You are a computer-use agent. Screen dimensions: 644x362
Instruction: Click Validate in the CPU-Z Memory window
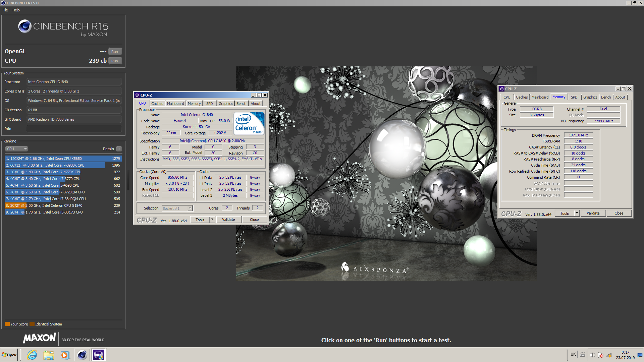point(593,213)
